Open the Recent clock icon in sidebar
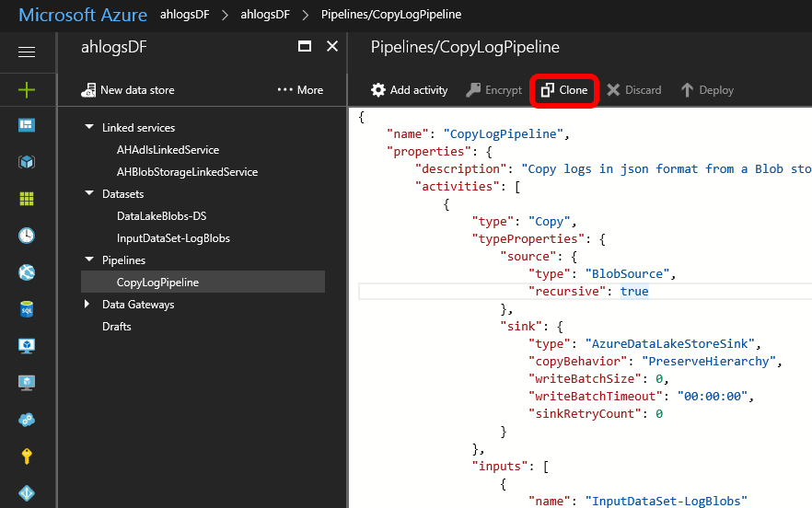The height and width of the screenshot is (508, 812). coord(27,236)
